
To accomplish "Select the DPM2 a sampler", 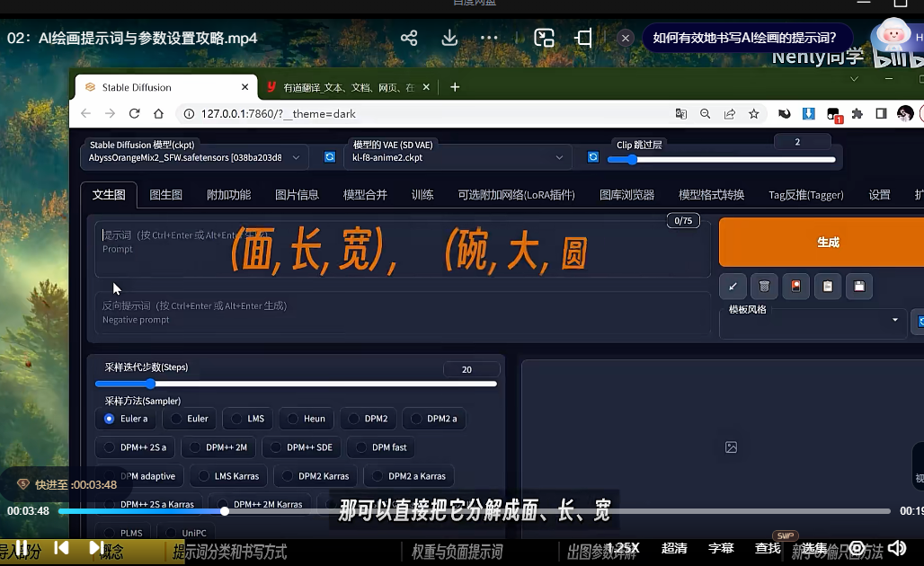I will 434,419.
